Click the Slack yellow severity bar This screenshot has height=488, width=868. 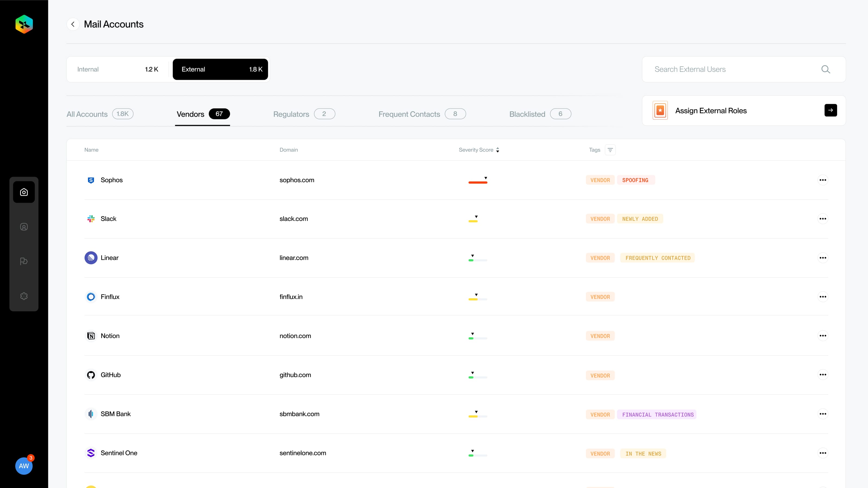(473, 221)
